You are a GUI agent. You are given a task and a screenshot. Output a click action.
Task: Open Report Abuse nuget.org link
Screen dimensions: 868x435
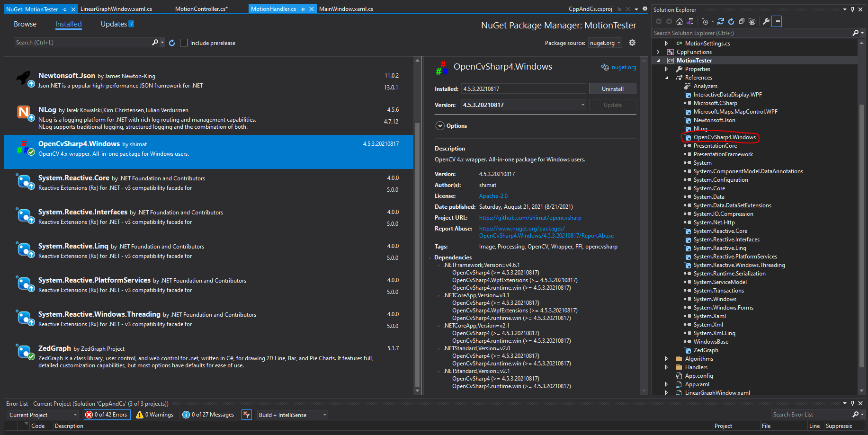click(546, 232)
